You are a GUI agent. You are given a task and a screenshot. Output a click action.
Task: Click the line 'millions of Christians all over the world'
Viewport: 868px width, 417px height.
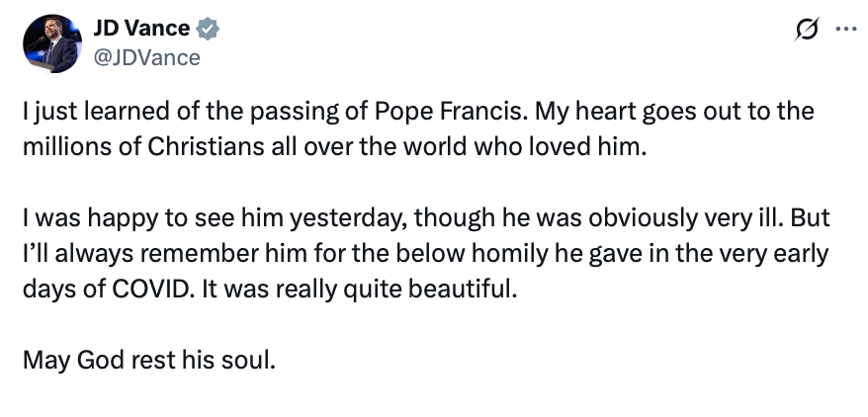(x=334, y=147)
